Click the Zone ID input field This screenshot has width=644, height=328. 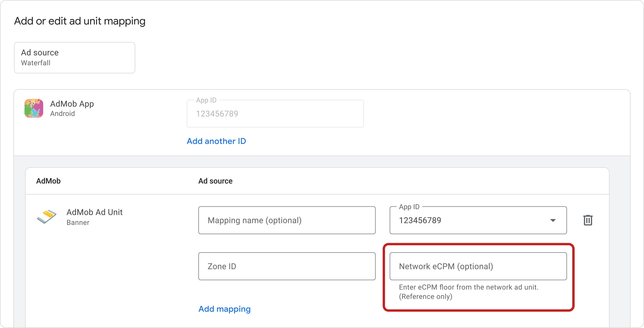click(x=287, y=266)
